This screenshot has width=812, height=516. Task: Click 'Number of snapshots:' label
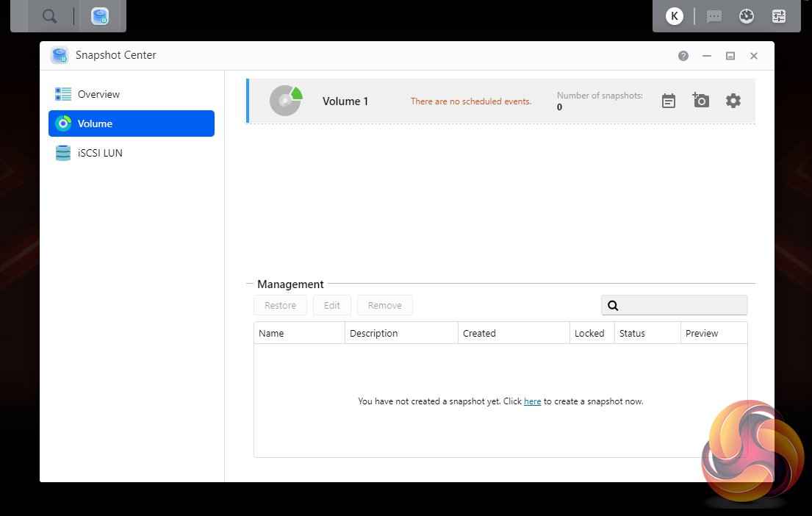point(600,96)
